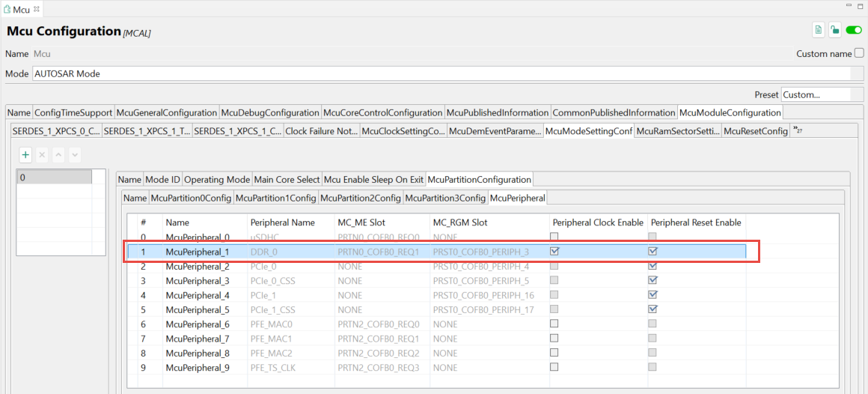868x394 pixels.
Task: Select the McuPeripheral tab
Action: pyautogui.click(x=518, y=198)
